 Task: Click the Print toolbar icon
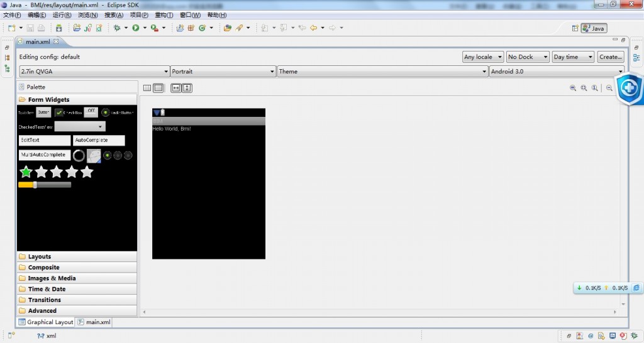[41, 28]
